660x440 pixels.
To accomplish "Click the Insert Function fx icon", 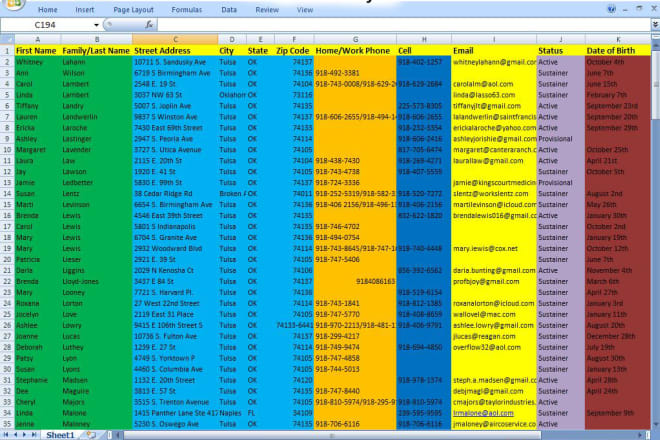I will click(x=149, y=25).
